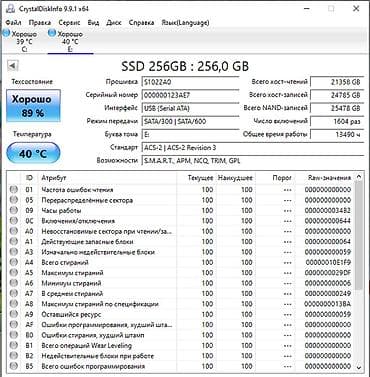The height and width of the screenshot is (377, 370).
Task: Click the previous disk arrow button
Action: click(x=13, y=66)
